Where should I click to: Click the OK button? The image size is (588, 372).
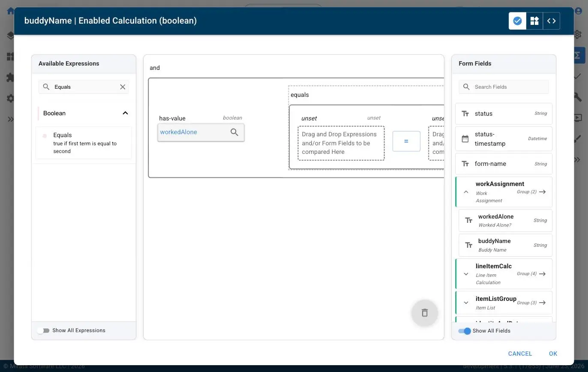(x=553, y=354)
